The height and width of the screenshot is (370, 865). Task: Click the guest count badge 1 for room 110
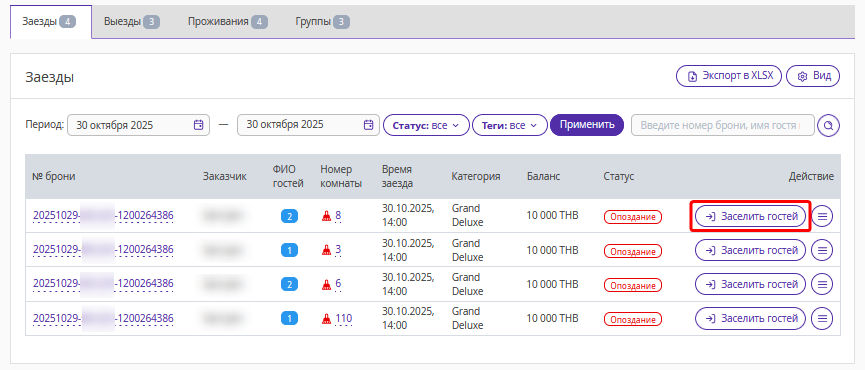click(x=289, y=319)
